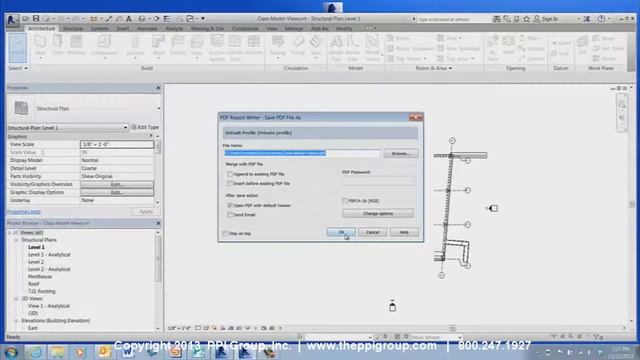Viewport: 640px width, 360px height.
Task: Open the View ribbon tab
Action: pos(271,29)
